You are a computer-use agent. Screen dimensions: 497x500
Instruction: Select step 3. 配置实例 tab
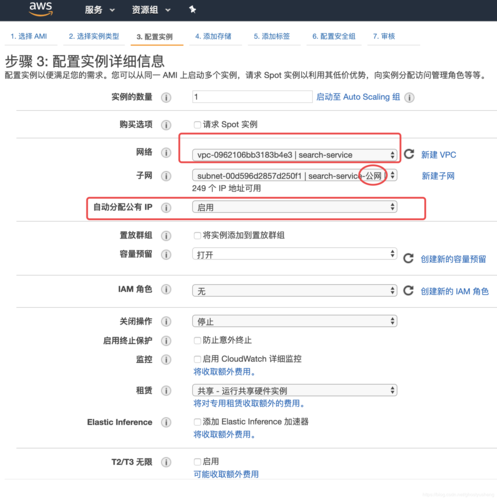coord(155,37)
